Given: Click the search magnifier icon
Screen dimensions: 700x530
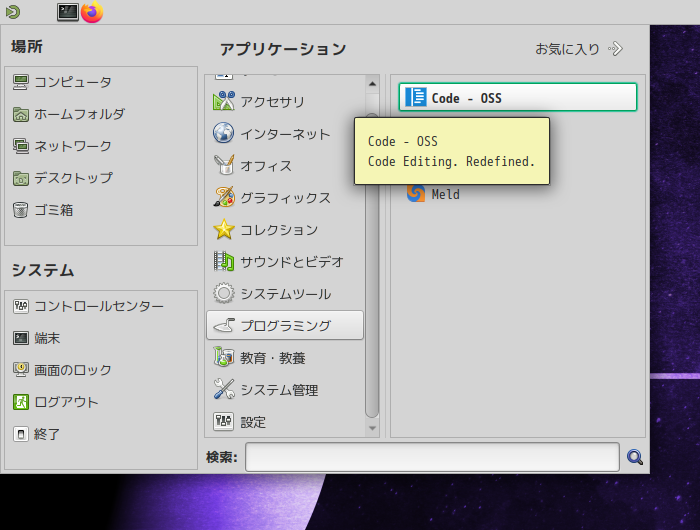Looking at the screenshot, I should click(x=635, y=457).
